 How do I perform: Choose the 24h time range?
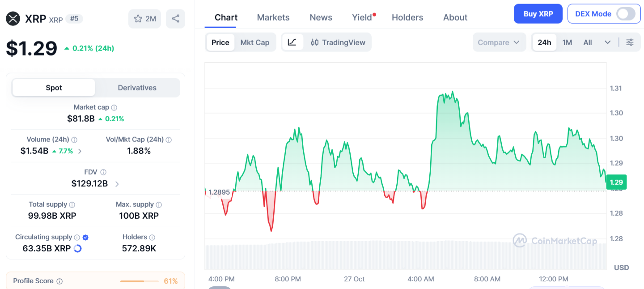544,42
